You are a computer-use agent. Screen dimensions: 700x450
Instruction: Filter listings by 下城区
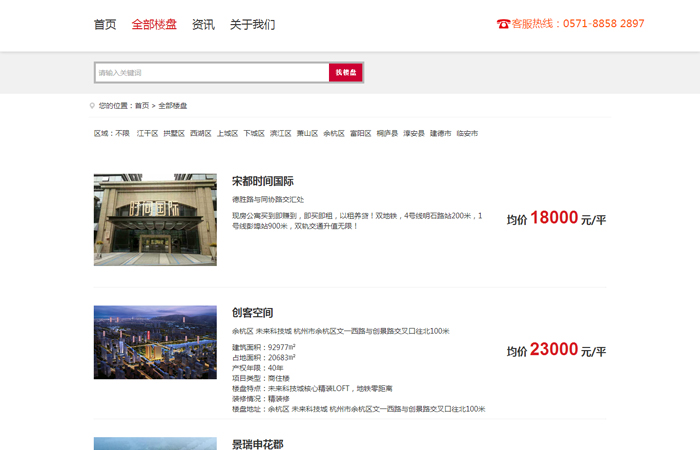tap(254, 133)
